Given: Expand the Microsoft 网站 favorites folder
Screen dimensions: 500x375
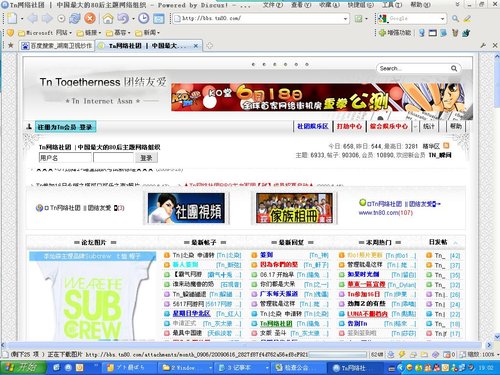Looking at the screenshot, I should click(x=45, y=33).
